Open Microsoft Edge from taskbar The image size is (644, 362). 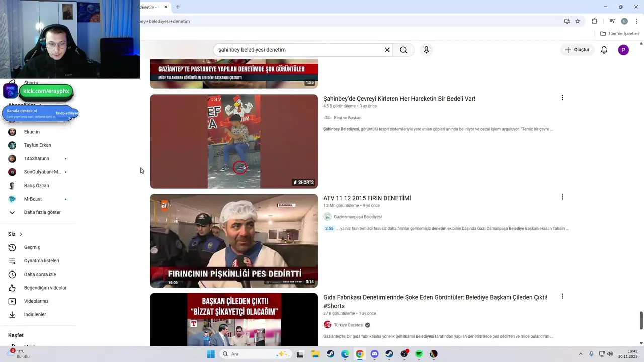[x=345, y=354]
